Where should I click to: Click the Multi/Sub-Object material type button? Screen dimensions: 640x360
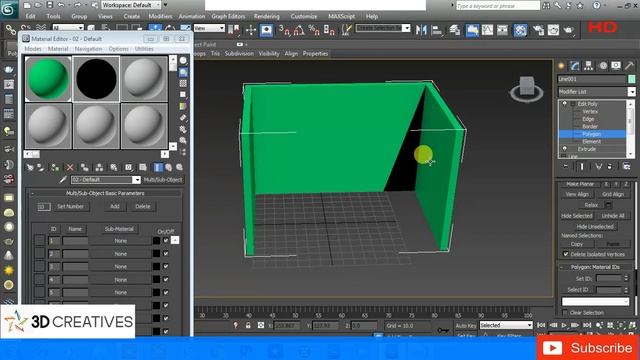pos(163,180)
